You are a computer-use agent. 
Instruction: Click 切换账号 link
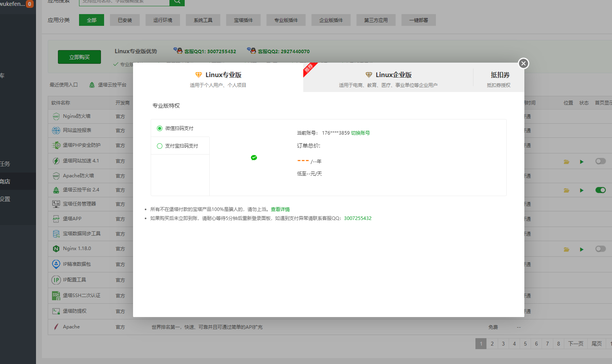coord(360,133)
